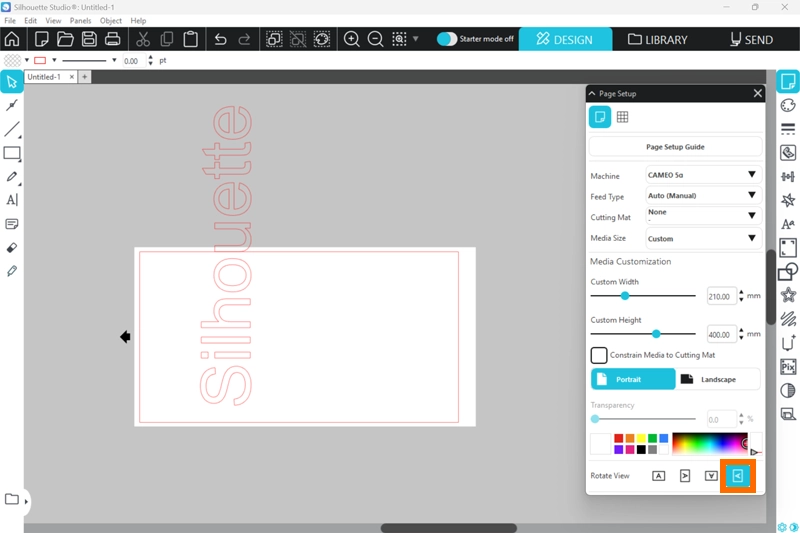The image size is (800, 533).
Task: Open the Panels menu
Action: (x=80, y=20)
